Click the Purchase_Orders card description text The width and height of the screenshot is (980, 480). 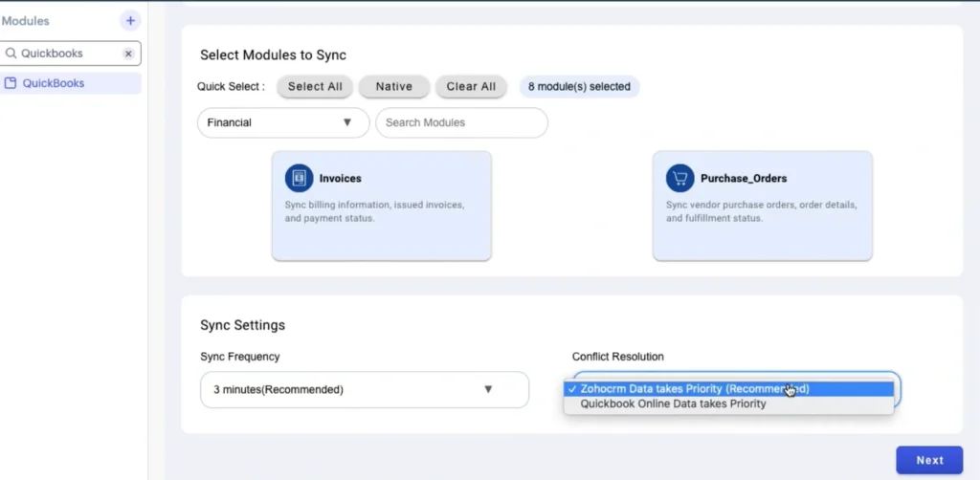coord(761,211)
